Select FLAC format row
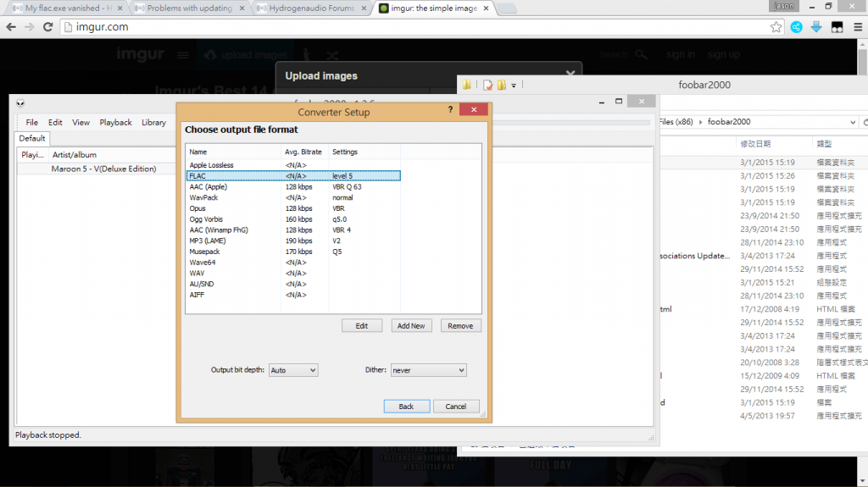 tap(293, 176)
